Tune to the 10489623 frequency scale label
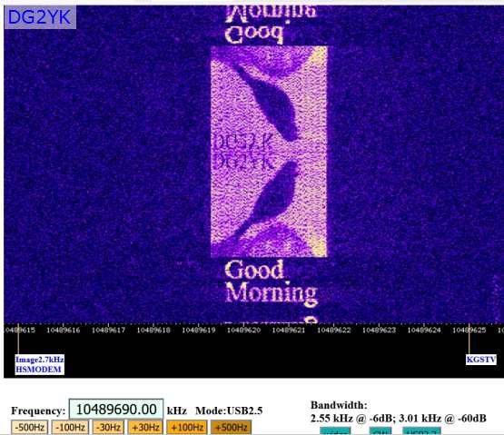Screen dimensions: 504x435 point(379,330)
